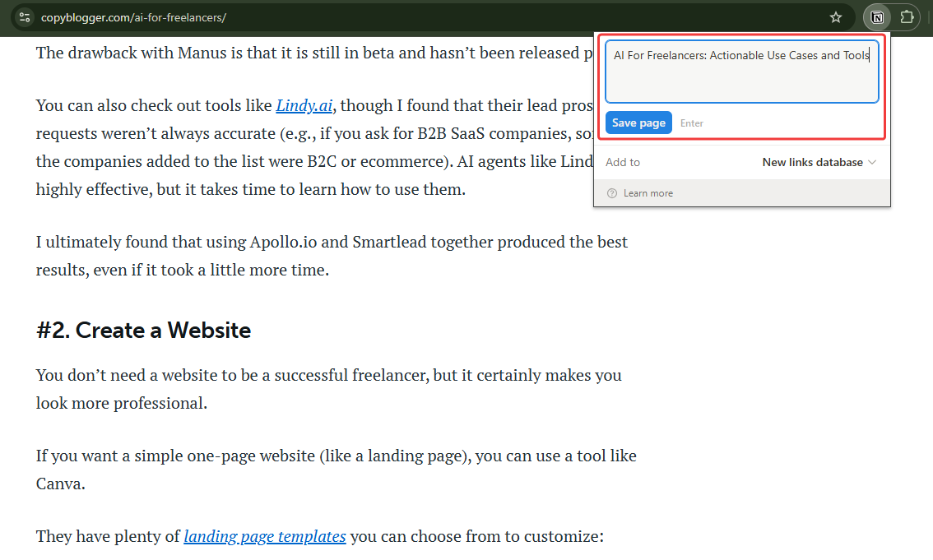Click the gray Enter shortcut hint
Screen dimensions: 933x560
692,123
